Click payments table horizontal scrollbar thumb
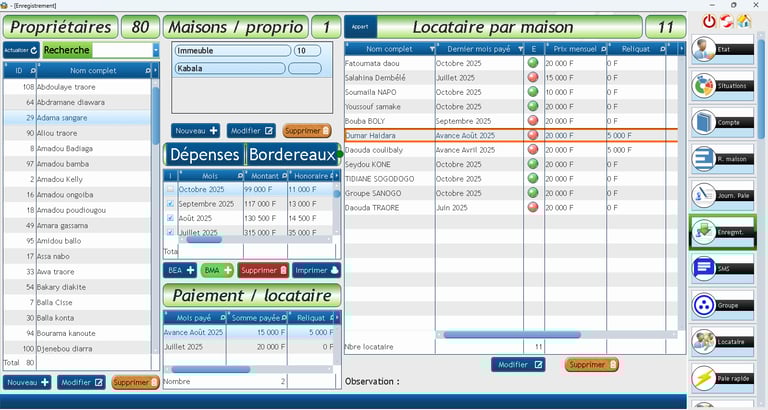 coord(211,369)
